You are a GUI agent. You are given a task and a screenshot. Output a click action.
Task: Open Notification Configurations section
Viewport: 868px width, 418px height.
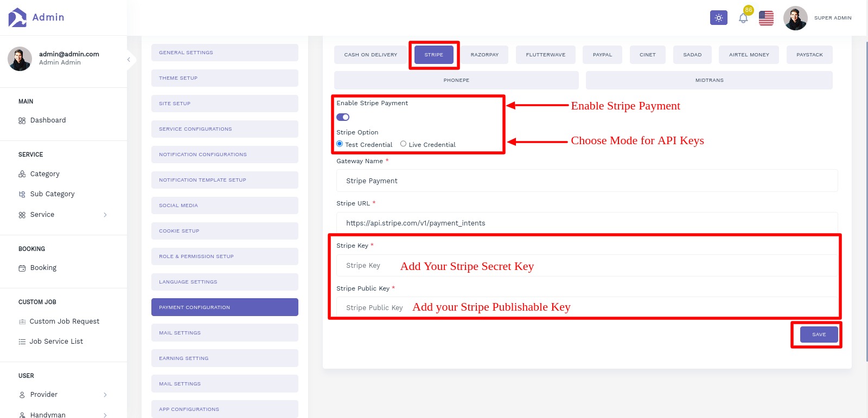pyautogui.click(x=225, y=155)
